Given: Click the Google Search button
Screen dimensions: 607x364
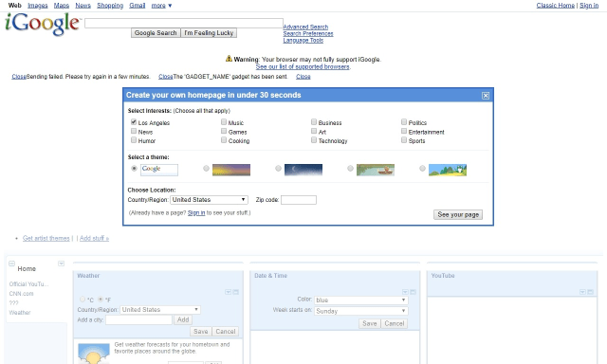Looking at the screenshot, I should pyautogui.click(x=156, y=33).
